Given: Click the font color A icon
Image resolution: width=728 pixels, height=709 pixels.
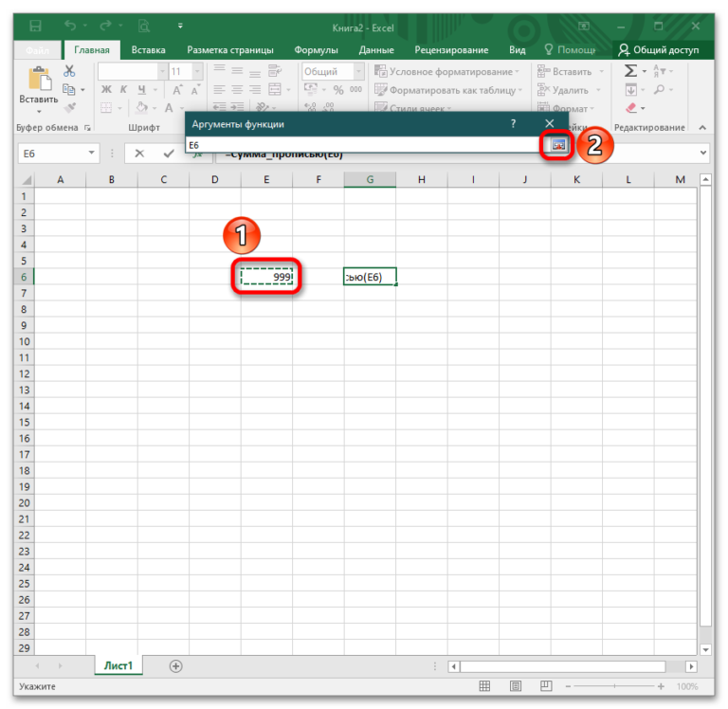Looking at the screenshot, I should pos(169,108).
